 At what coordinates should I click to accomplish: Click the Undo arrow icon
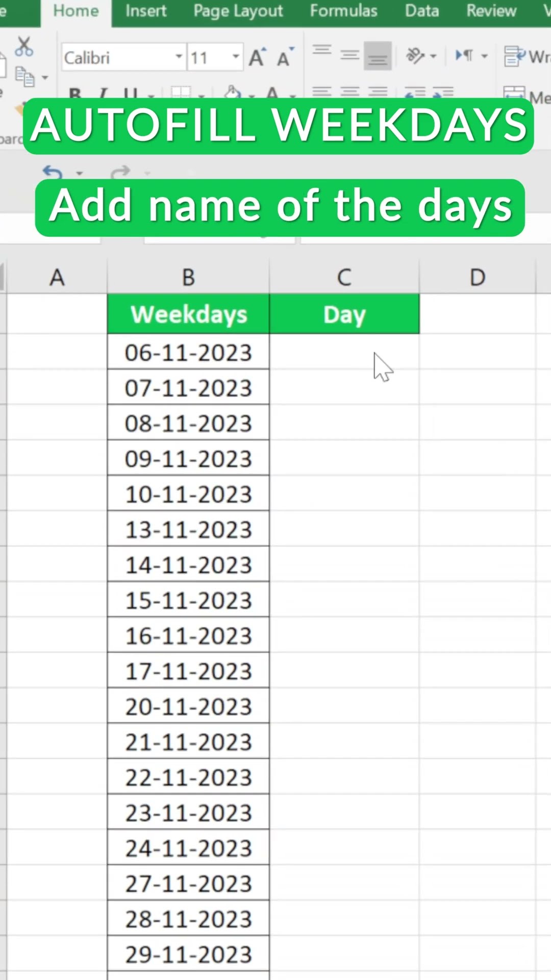(53, 173)
